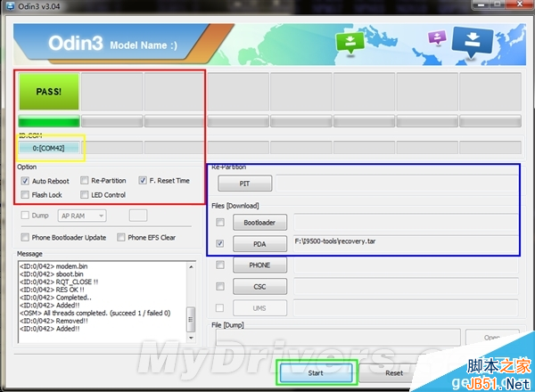
Task: Enable the LED Control checkbox
Action: coord(84,194)
